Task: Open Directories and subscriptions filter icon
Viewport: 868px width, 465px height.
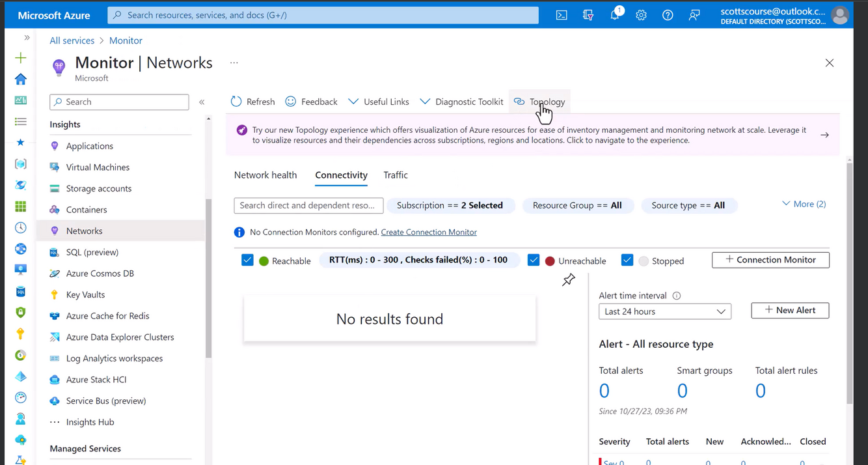Action: coord(588,15)
